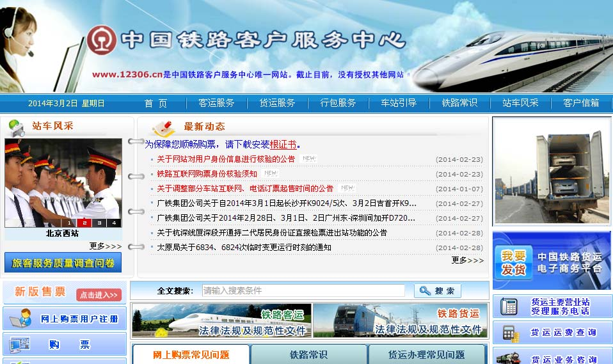The width and height of the screenshot is (613, 364).
Task: Click 更多>>> under latest news list
Action: tap(468, 260)
